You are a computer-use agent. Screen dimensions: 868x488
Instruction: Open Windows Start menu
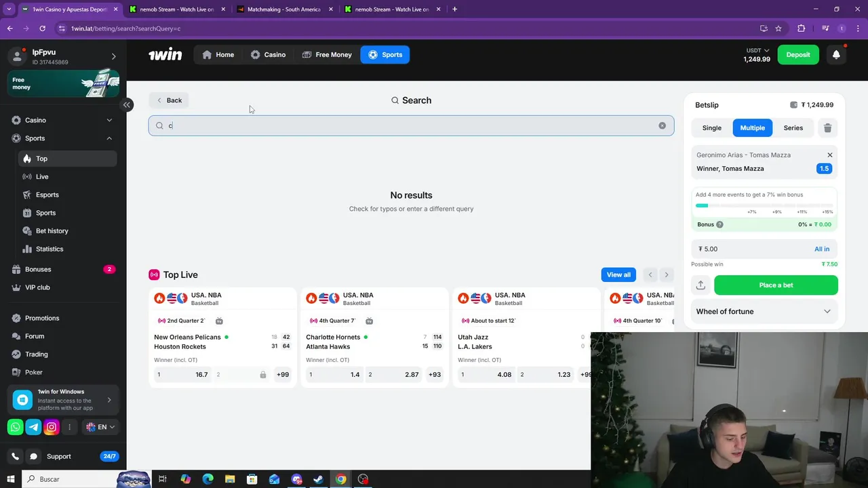10,479
